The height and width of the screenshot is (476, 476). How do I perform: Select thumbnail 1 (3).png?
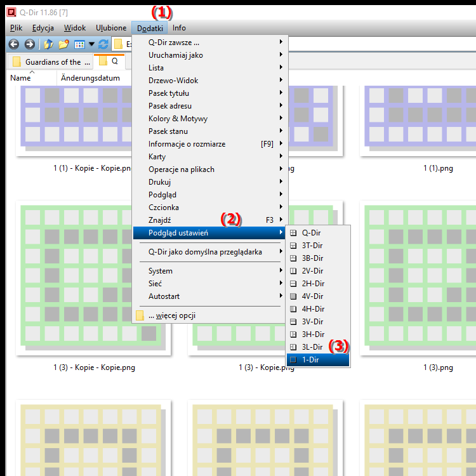[419, 278]
